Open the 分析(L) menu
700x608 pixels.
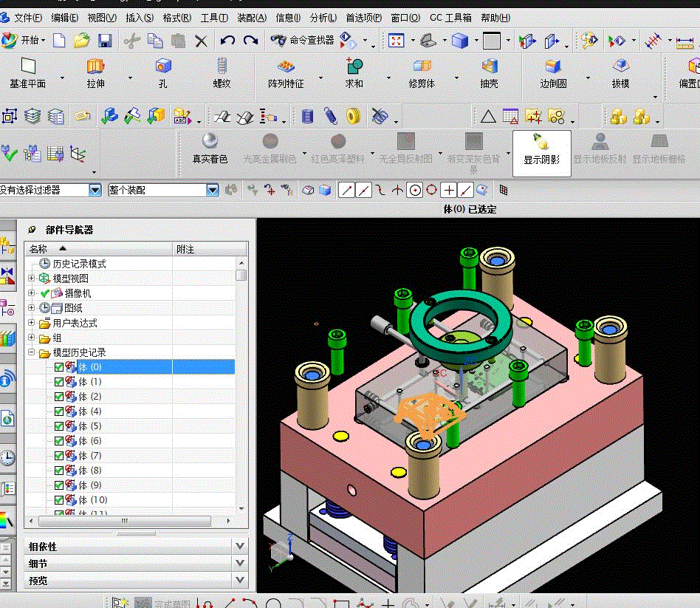[323, 18]
